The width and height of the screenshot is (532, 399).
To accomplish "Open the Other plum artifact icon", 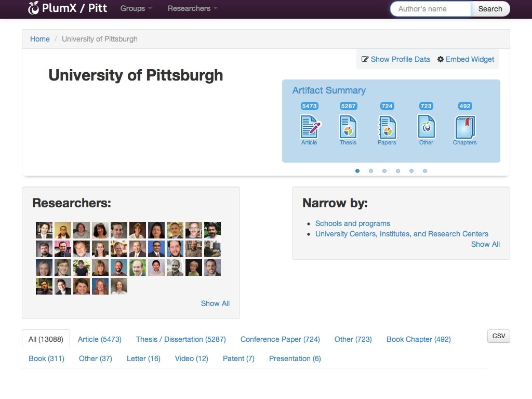I will pyautogui.click(x=426, y=127).
